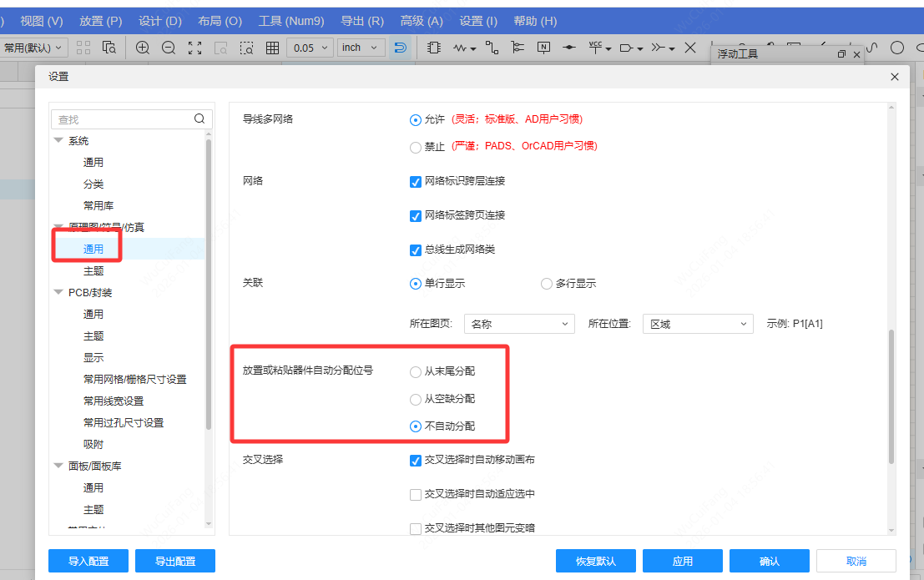The image size is (924, 580).
Task: Select the No Connect Flag X icon
Action: pyautogui.click(x=690, y=48)
